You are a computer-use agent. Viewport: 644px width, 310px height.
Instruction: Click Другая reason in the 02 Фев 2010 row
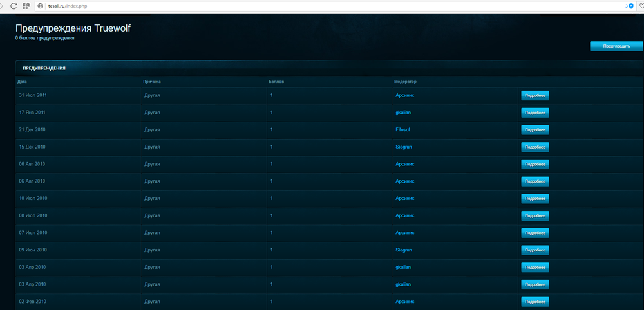152,302
